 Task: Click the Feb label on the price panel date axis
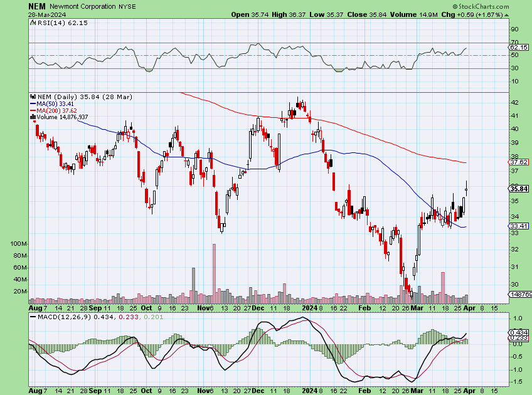click(364, 308)
